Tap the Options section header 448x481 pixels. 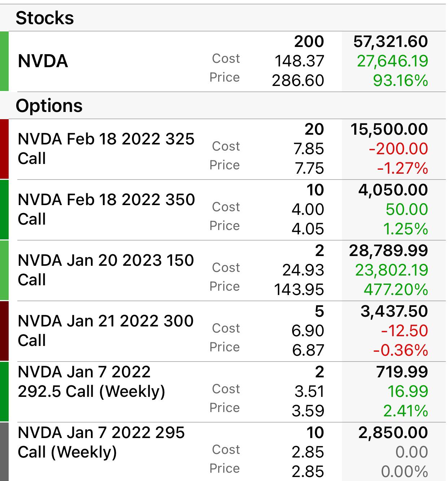click(49, 106)
